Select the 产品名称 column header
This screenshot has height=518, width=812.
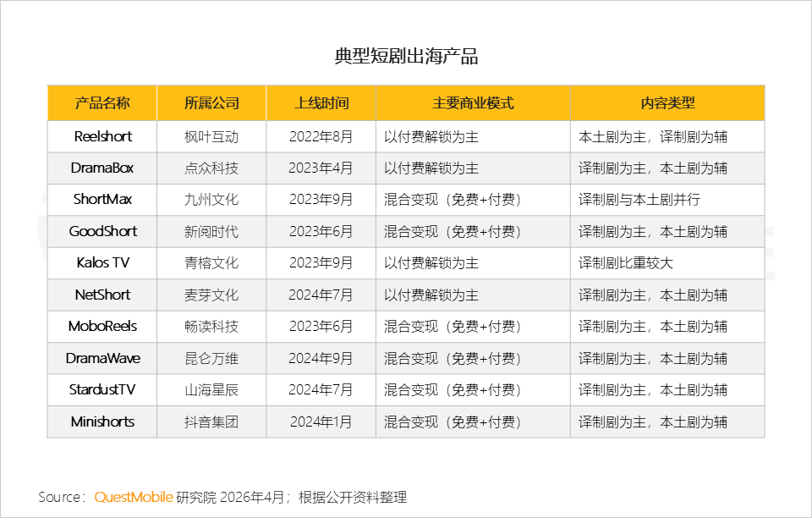(x=102, y=102)
